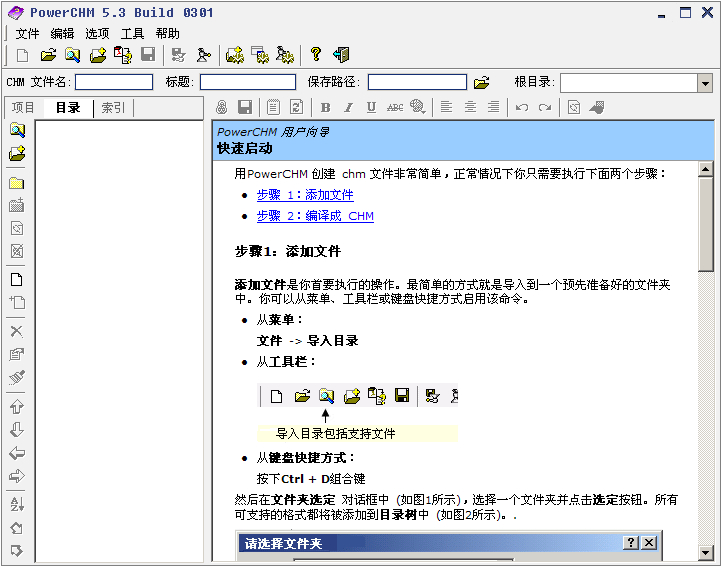This screenshot has width=723, height=568.
Task: Click sidebar yellow new folder icon
Action: (x=17, y=183)
